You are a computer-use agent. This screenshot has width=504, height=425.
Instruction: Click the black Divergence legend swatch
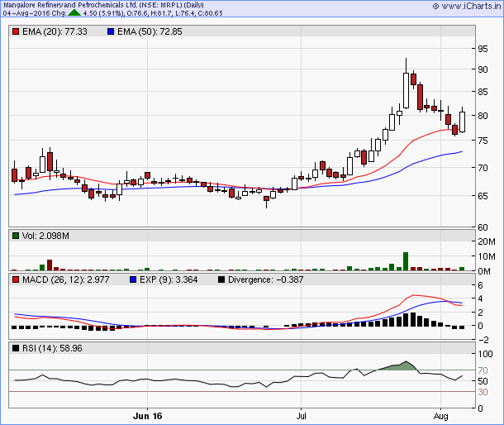click(x=221, y=279)
